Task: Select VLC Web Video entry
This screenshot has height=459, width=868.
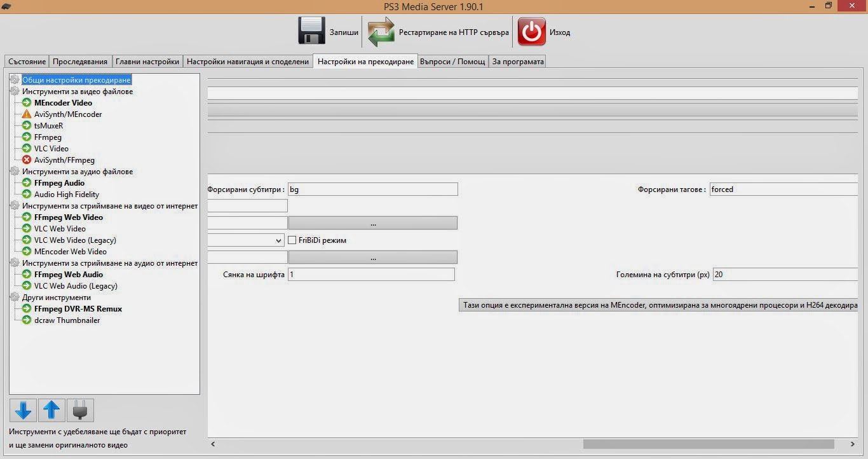Action: click(x=60, y=229)
